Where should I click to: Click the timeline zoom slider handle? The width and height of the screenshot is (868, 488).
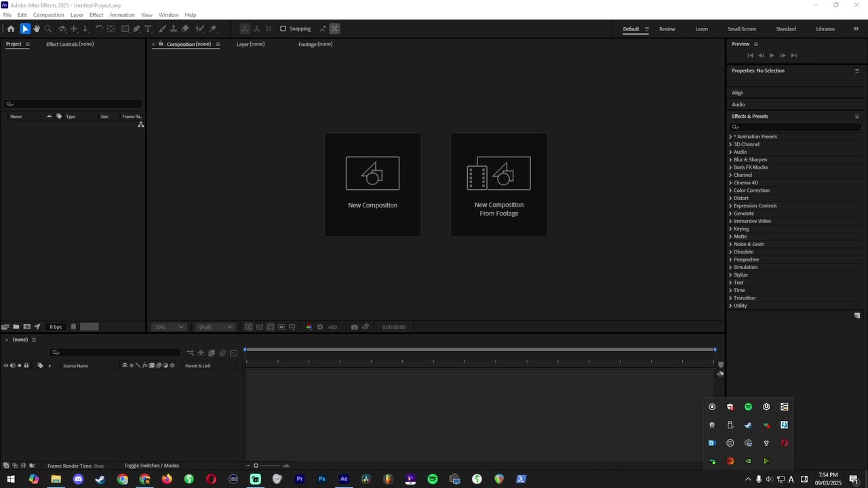(x=256, y=466)
